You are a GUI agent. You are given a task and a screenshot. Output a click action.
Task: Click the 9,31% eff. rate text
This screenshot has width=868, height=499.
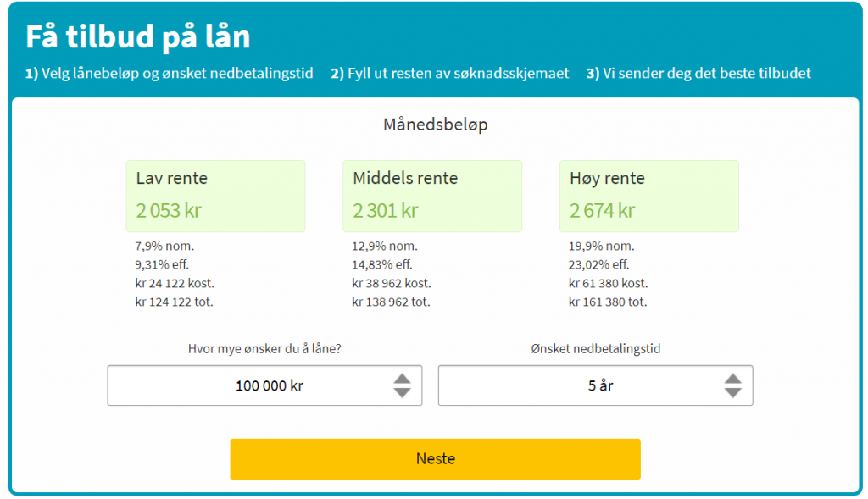161,265
